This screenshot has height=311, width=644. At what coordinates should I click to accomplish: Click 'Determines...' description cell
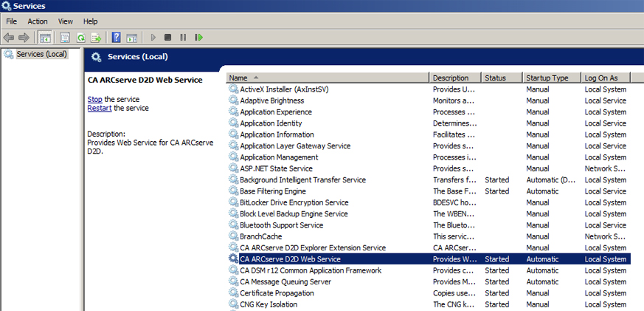coord(455,123)
